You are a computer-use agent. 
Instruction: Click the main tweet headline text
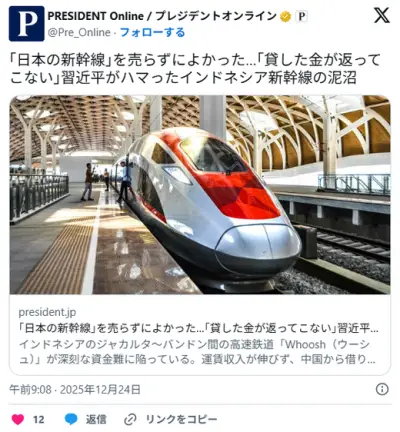point(195,69)
